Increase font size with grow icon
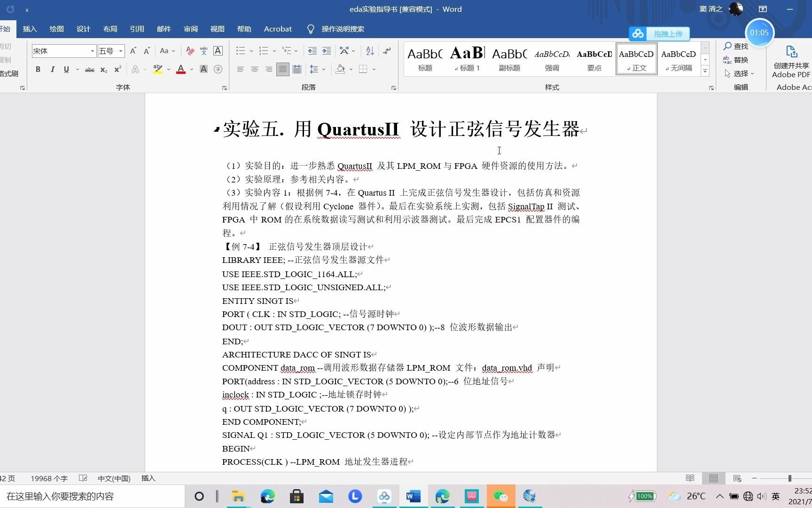This screenshot has height=508, width=812. point(133,51)
